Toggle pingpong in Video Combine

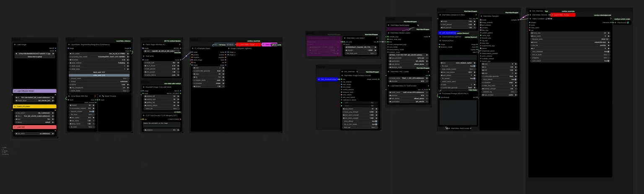(570, 58)
